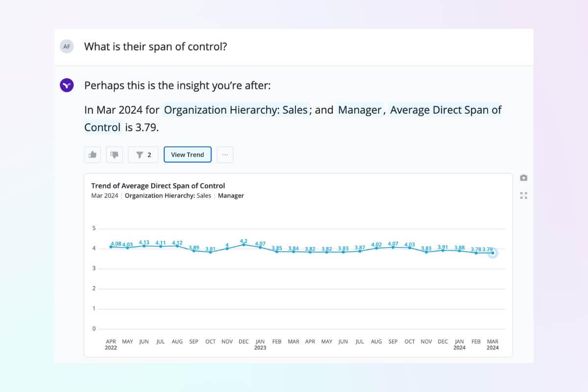Click the Average Direct Span of highlighted term
Viewport: 588px width, 392px height.
[x=446, y=110]
